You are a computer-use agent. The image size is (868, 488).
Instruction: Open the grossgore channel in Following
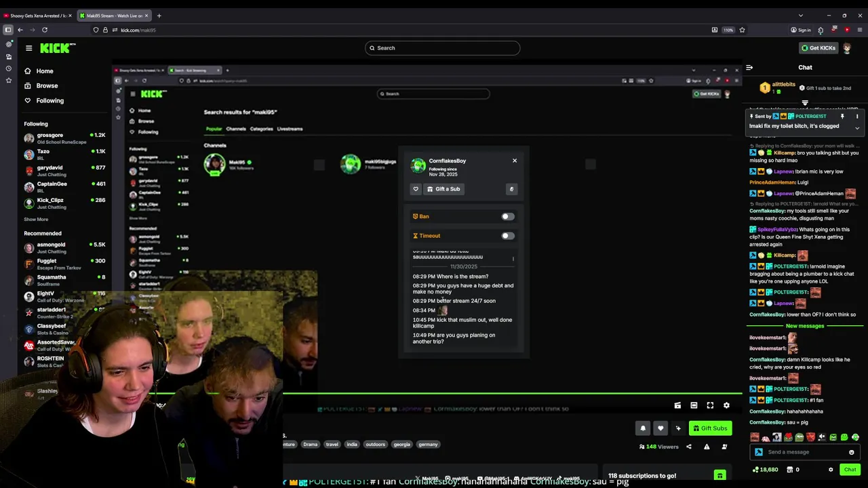(64, 138)
